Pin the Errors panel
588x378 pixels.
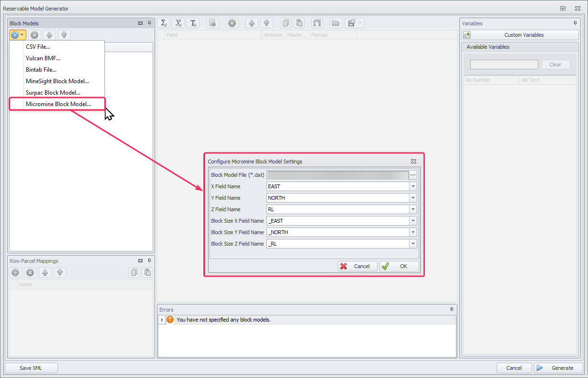452,310
